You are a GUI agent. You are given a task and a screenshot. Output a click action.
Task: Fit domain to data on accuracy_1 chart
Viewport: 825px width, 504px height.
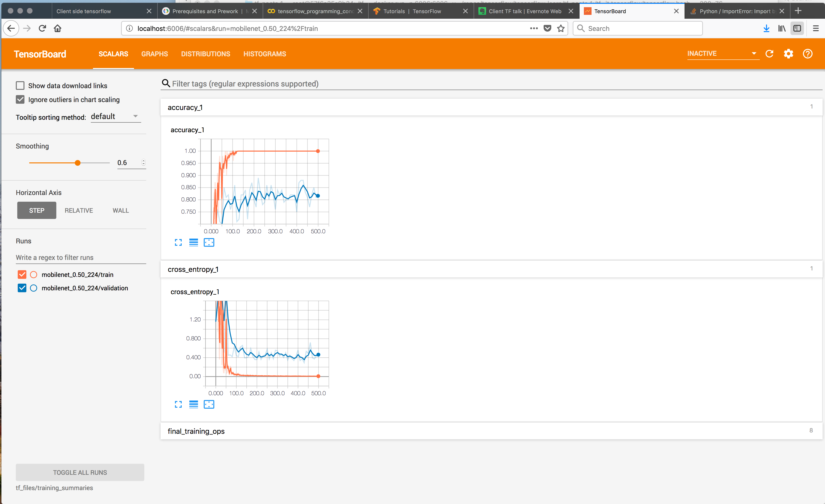pyautogui.click(x=209, y=243)
